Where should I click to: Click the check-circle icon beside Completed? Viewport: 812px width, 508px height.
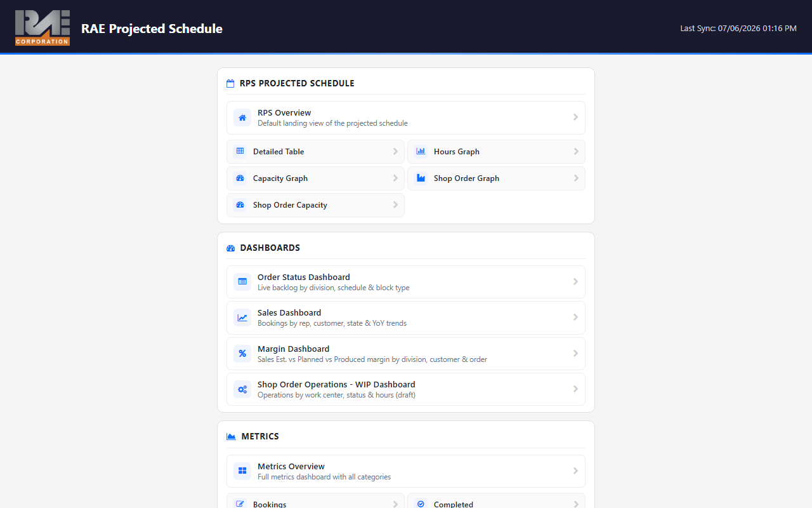pos(421,504)
